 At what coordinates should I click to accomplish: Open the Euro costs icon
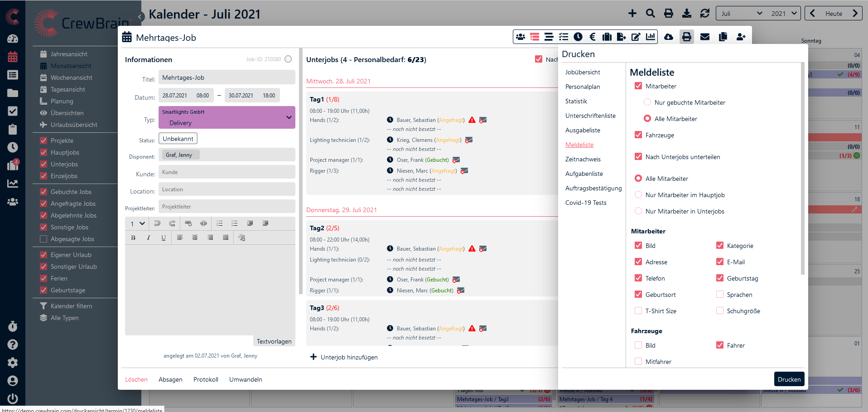point(592,37)
